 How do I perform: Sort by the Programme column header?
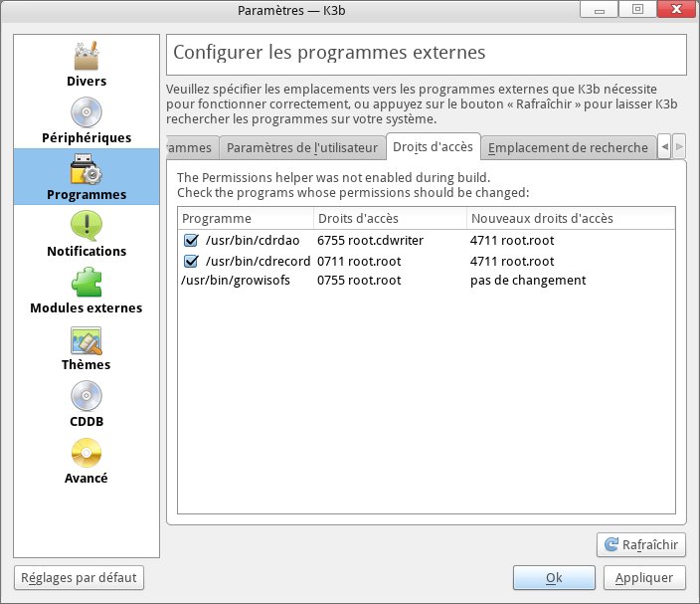(x=246, y=219)
